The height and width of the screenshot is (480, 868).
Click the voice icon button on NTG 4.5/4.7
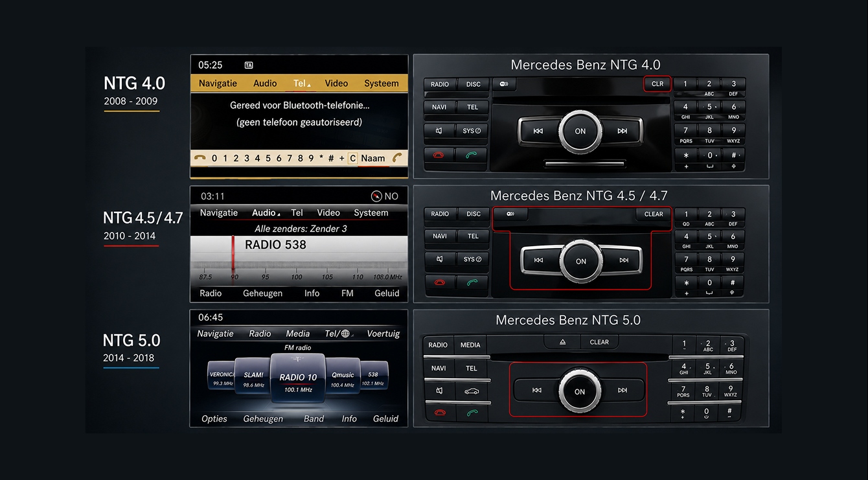click(x=510, y=214)
